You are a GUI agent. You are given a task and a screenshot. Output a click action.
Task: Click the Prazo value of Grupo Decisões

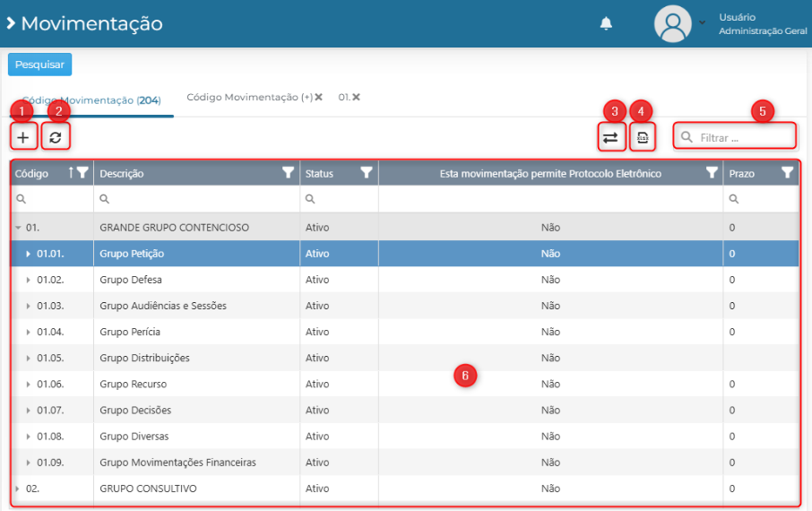731,410
